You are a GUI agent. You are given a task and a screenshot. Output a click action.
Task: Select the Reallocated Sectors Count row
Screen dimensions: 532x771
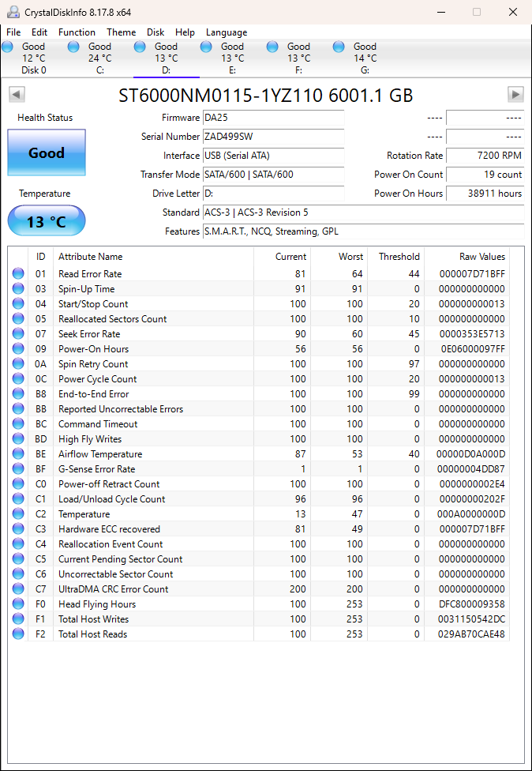pos(112,319)
